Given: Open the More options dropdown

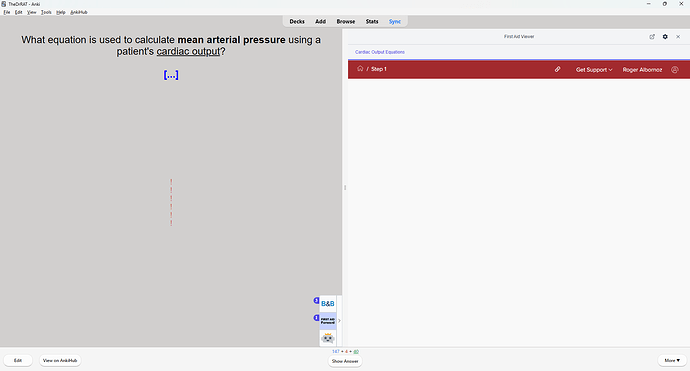Looking at the screenshot, I should click(672, 360).
